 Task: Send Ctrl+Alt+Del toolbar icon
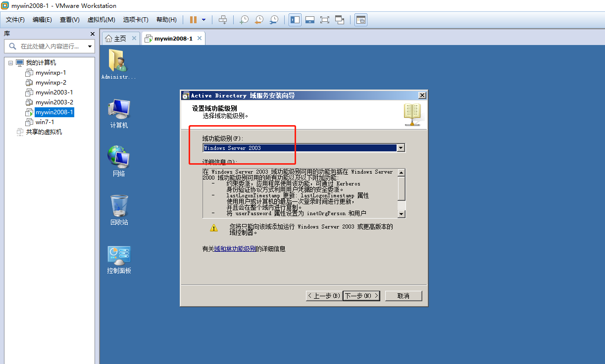pos(223,20)
